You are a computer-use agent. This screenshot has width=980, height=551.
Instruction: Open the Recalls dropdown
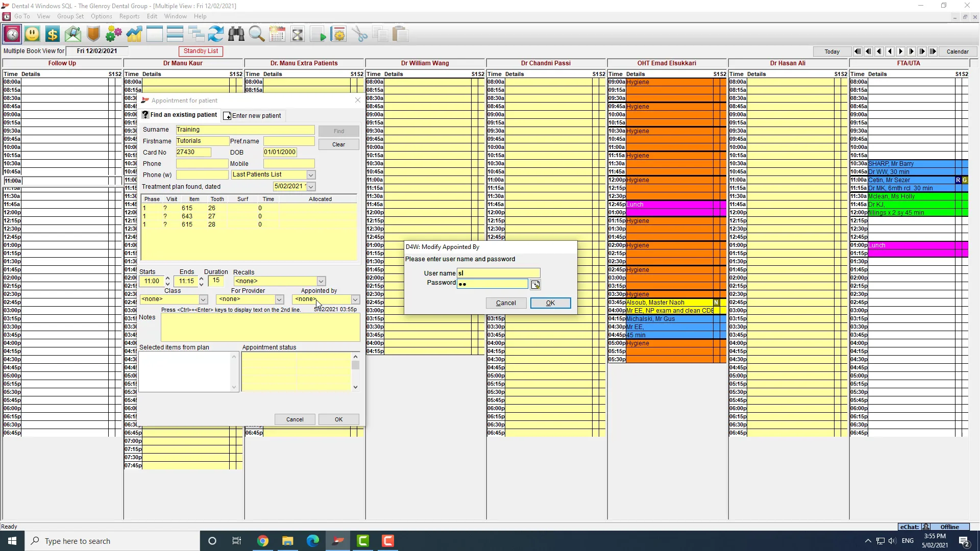(321, 281)
